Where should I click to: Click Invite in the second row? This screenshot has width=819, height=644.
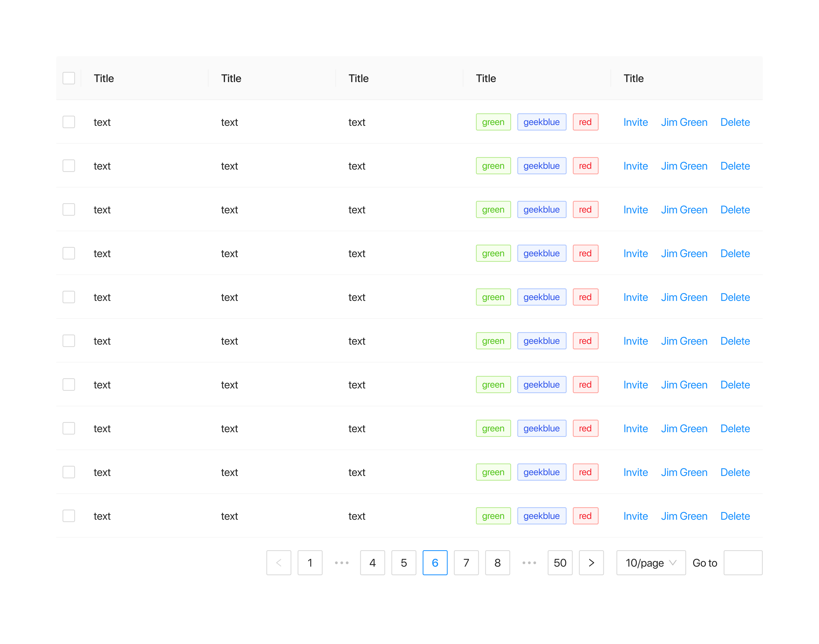point(635,166)
